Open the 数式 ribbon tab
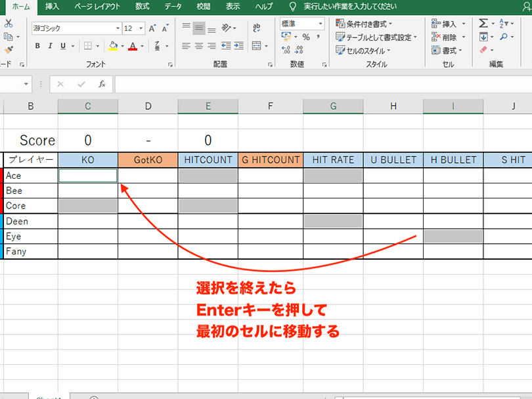 click(142, 7)
